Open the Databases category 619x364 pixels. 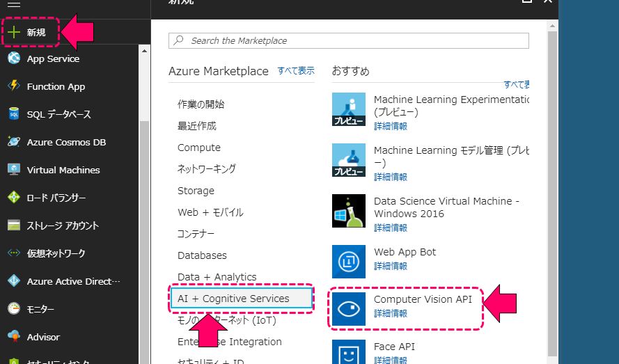click(202, 255)
